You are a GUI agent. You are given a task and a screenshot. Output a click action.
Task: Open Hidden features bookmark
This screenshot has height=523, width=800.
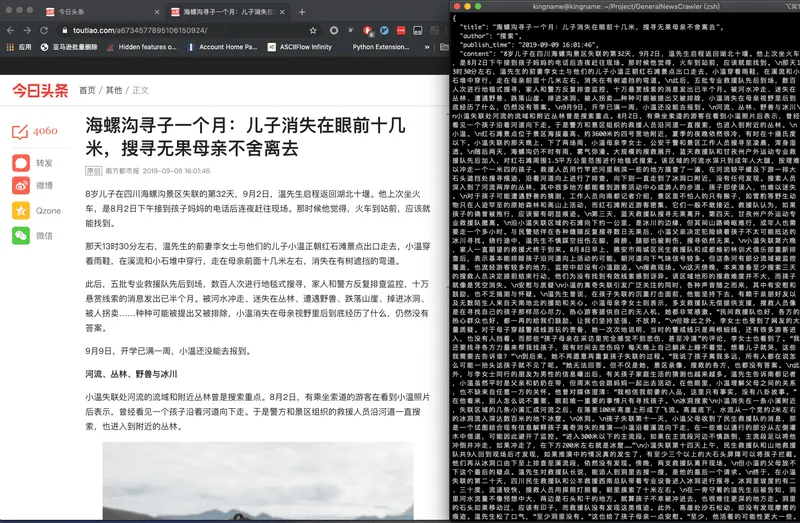click(x=141, y=47)
